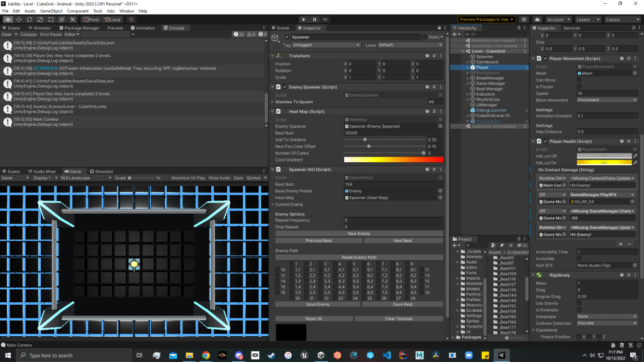The width and height of the screenshot is (644, 362).
Task: Lock the Spawner Inspector with padlock icon
Action: coord(440,28)
